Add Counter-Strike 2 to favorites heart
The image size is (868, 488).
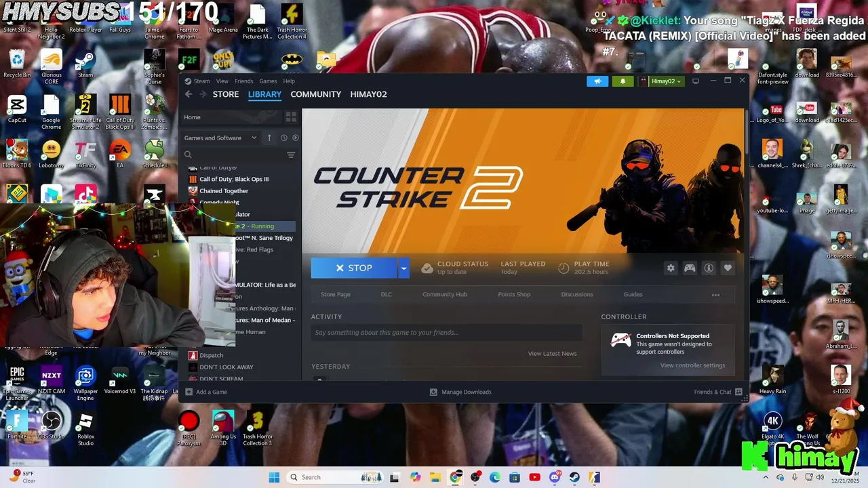728,268
